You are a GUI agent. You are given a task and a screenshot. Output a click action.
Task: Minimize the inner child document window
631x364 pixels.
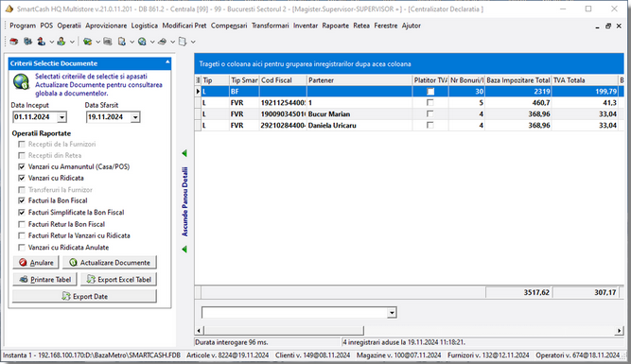597,26
